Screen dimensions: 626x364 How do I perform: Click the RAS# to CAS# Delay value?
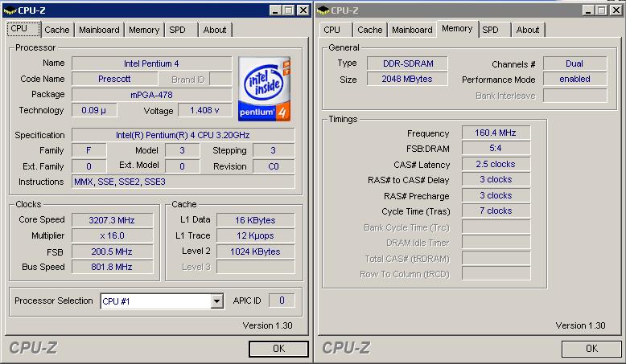496,179
